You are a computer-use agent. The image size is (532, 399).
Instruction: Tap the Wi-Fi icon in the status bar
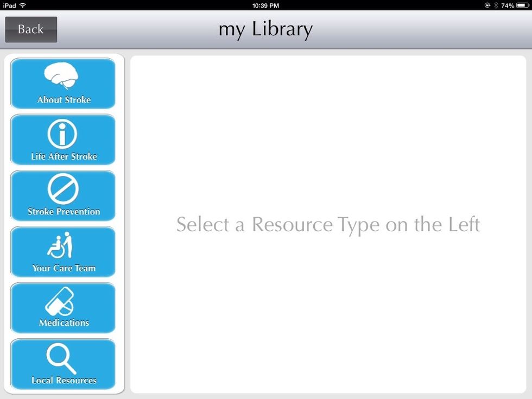[22, 5]
